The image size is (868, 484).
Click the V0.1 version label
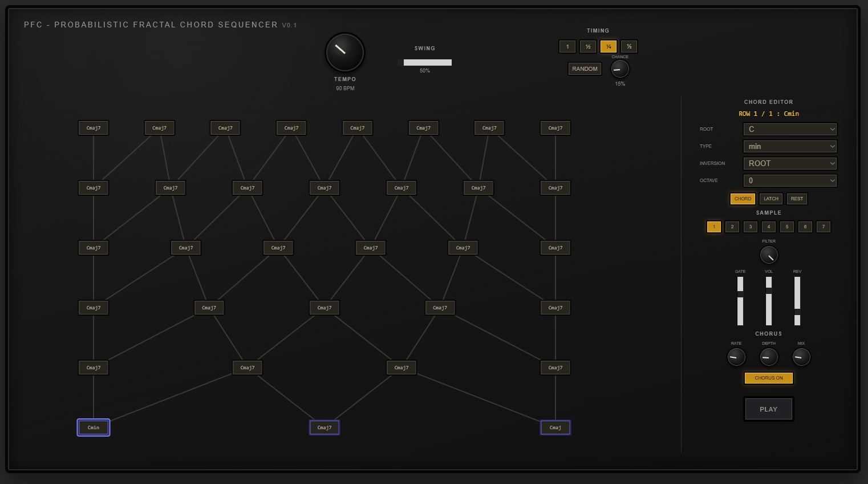tap(289, 25)
